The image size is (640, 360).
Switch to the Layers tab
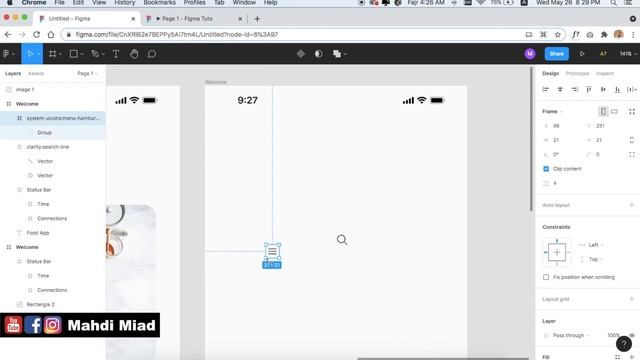point(13,73)
